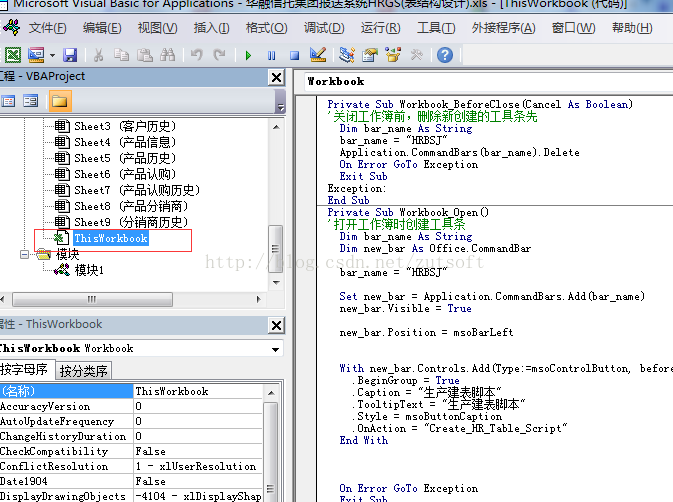Open the 工具(T) menu
This screenshot has height=502, width=673.
pyautogui.click(x=436, y=28)
